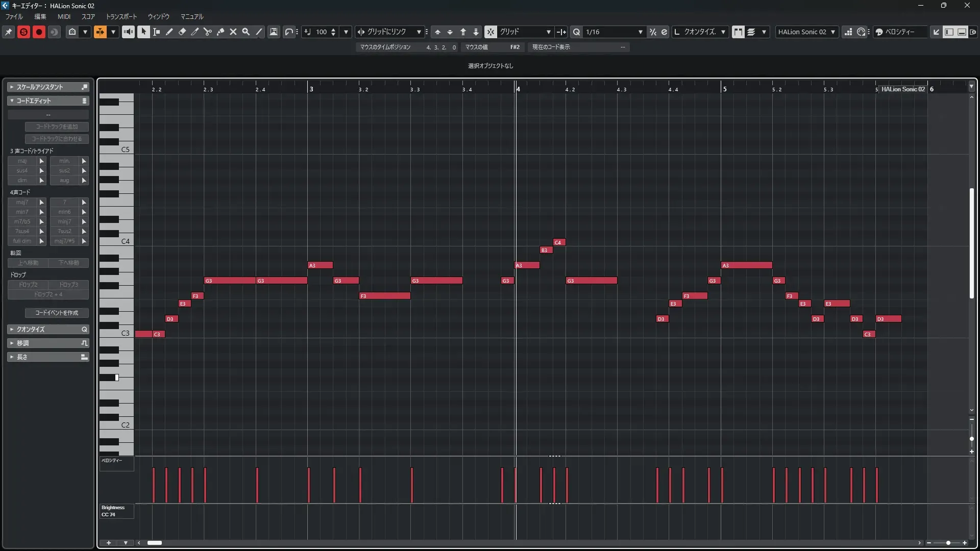Select the Glue tool
Viewport: 980px width, 551px height.
coord(220,32)
